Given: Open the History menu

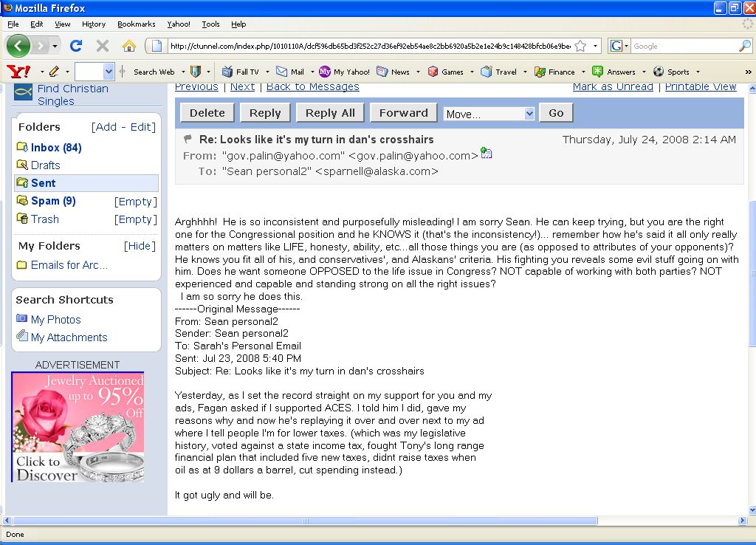Looking at the screenshot, I should 94,24.
